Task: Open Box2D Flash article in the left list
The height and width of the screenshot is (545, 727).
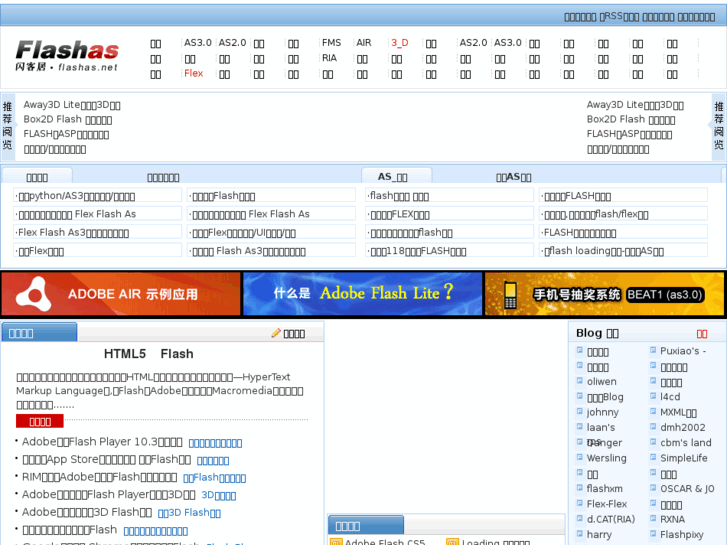Action: click(68, 120)
